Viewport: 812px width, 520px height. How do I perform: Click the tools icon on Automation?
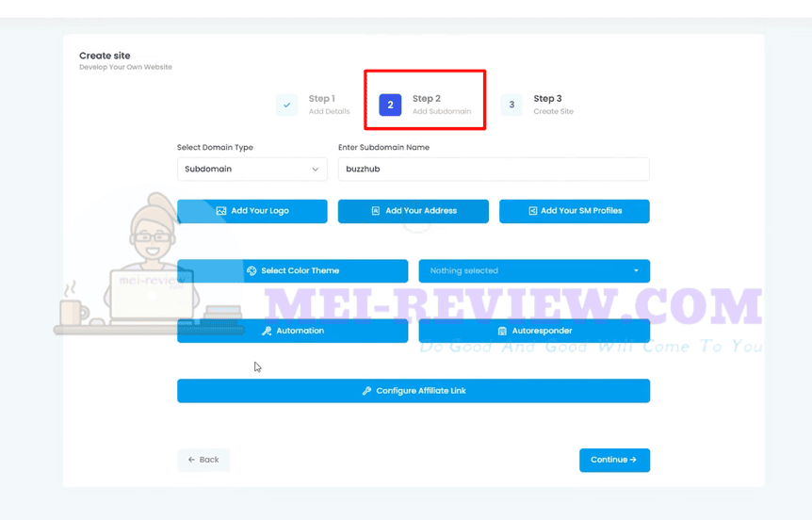[267, 331]
